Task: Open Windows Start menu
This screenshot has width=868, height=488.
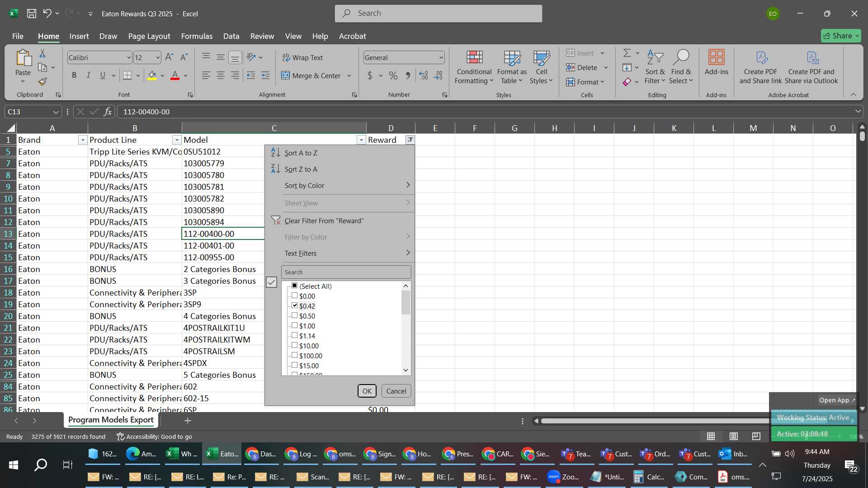Action: [14, 465]
